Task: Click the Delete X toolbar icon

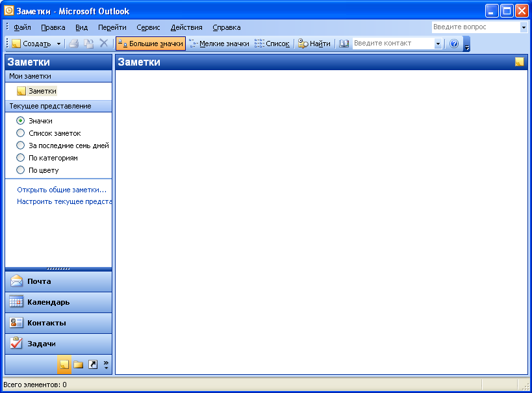Action: [104, 43]
